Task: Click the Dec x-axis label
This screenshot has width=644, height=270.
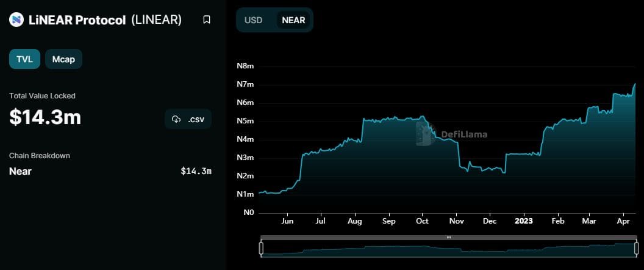Action: pyautogui.click(x=489, y=221)
